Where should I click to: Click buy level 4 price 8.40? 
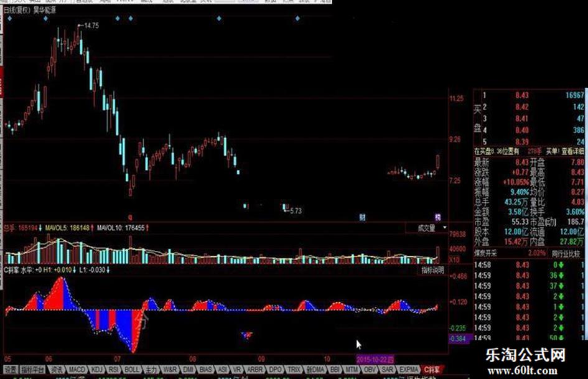[x=521, y=130]
